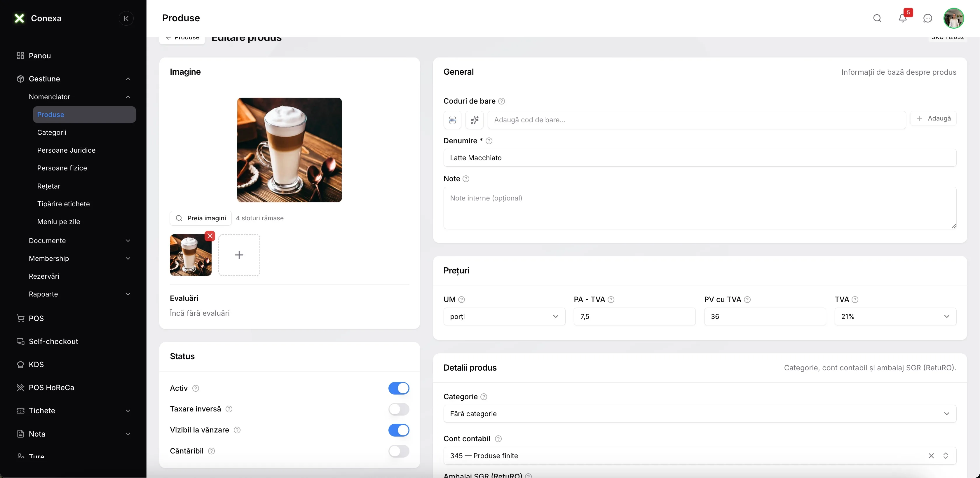This screenshot has height=478, width=980.
Task: Remove the latte thumbnail with red X
Action: point(210,236)
